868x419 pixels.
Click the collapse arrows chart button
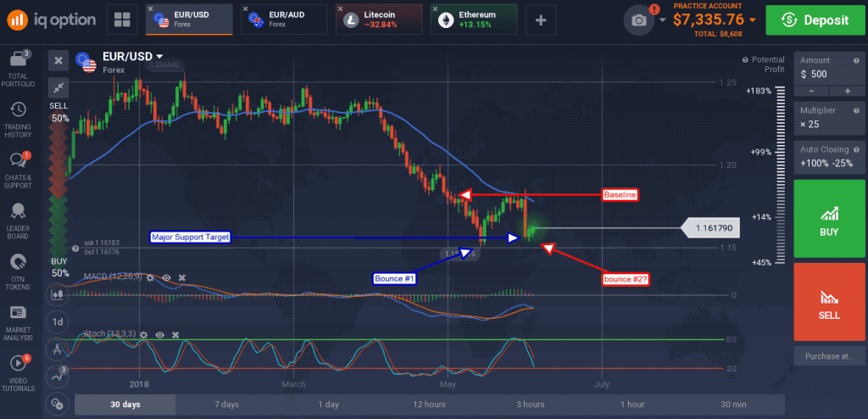point(58,87)
